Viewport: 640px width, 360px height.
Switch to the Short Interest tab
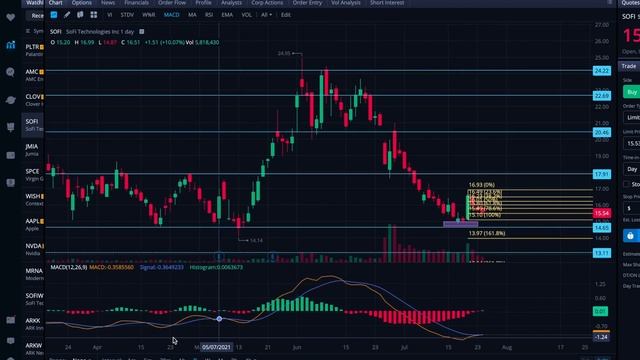387,3
